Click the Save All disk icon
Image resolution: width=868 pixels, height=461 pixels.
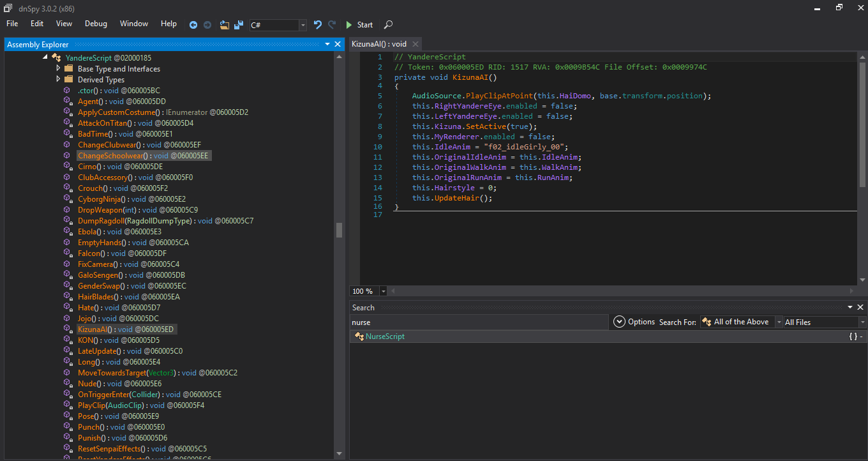[239, 25]
